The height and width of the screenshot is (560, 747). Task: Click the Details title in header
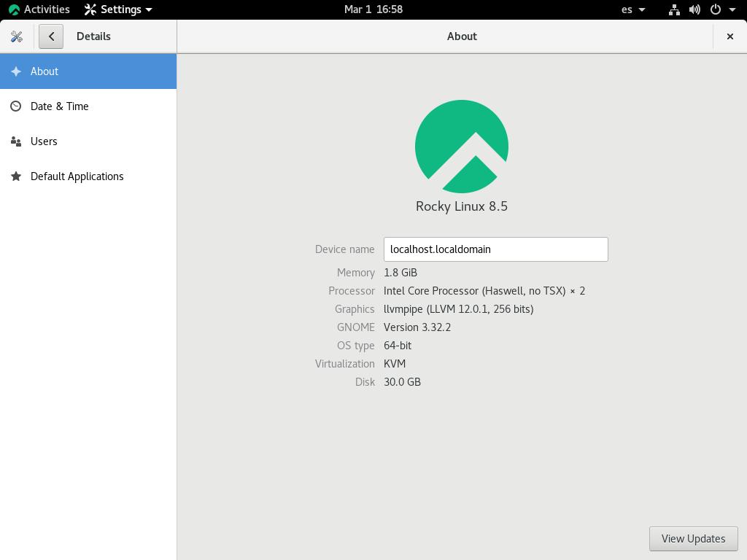coord(93,36)
